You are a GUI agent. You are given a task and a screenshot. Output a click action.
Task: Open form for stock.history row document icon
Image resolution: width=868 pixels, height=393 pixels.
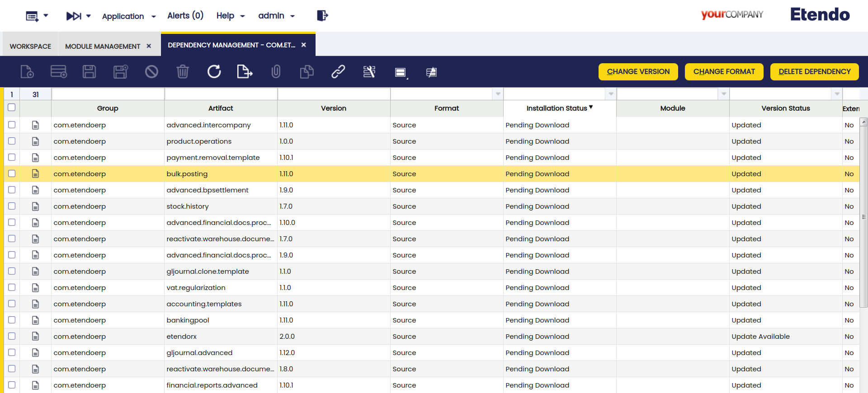[x=35, y=206]
